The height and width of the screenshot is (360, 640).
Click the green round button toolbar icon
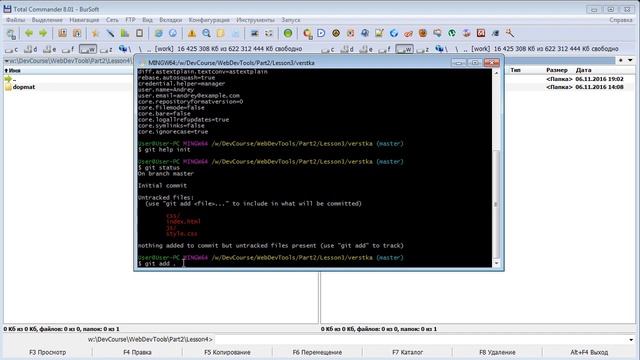point(288,33)
